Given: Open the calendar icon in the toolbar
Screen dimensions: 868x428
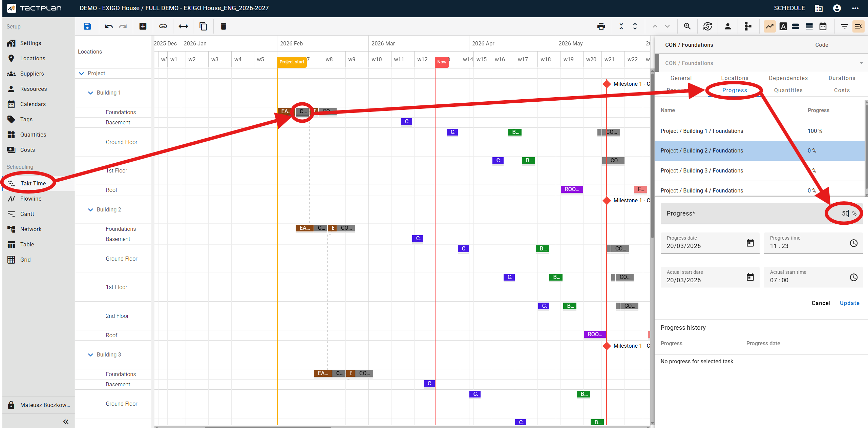Looking at the screenshot, I should 823,26.
